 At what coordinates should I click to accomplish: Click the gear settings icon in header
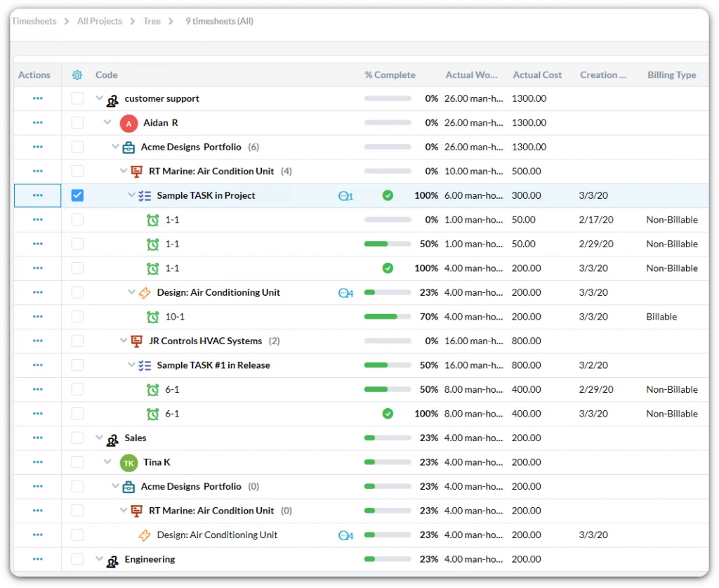point(77,75)
